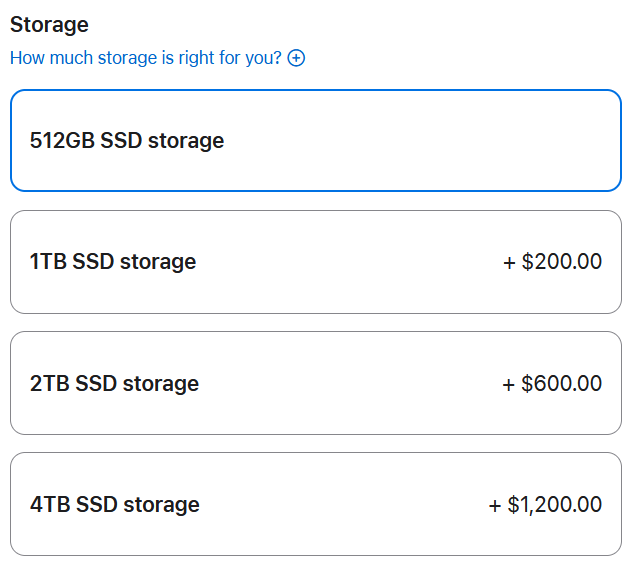The height and width of the screenshot is (579, 641).
Task: Click the plus circle icon beside storage help
Action: click(296, 58)
